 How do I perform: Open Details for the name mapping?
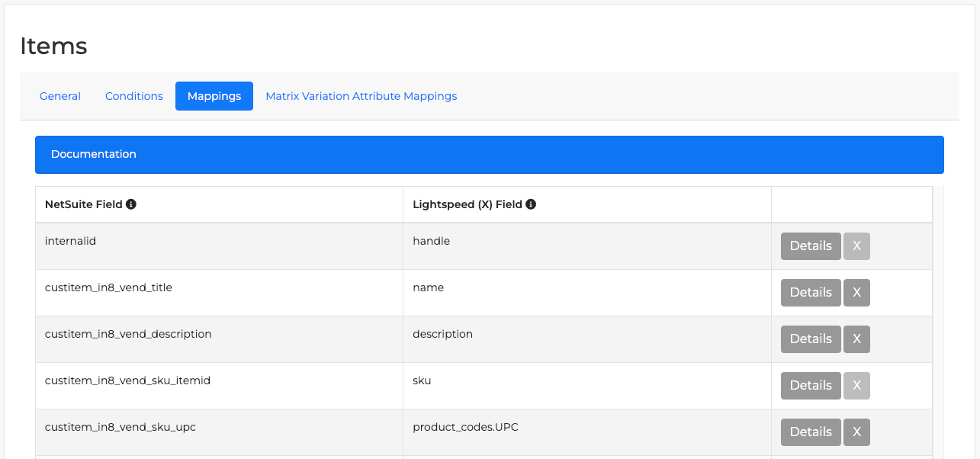[x=810, y=293]
